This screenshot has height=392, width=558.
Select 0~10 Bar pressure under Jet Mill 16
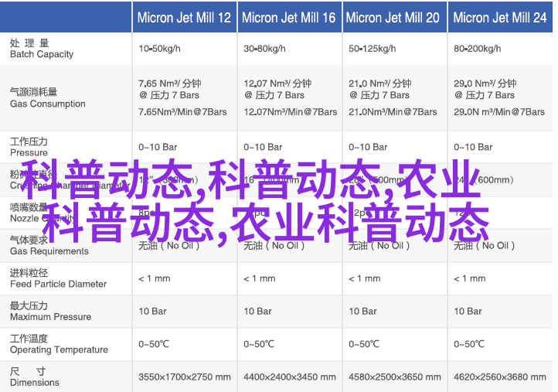coord(263,147)
